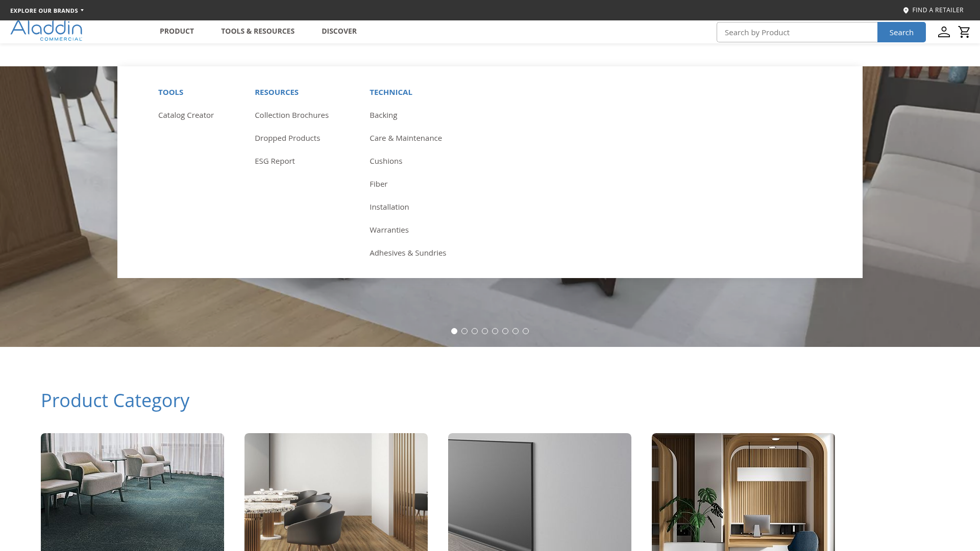Select the seventh carousel slide dot
Screen dimensions: 980x551
click(516, 331)
